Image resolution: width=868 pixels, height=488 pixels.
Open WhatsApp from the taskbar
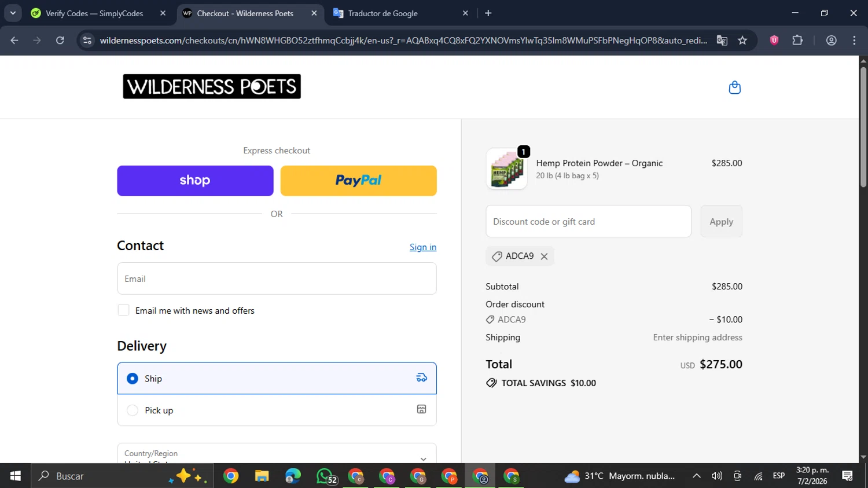[x=326, y=476]
